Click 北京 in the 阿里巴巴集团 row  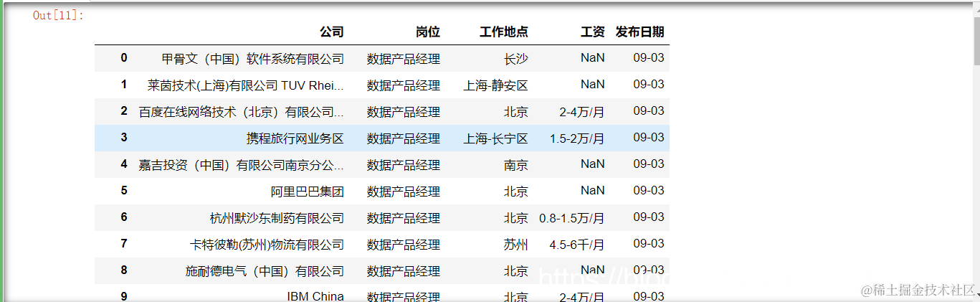[516, 192]
